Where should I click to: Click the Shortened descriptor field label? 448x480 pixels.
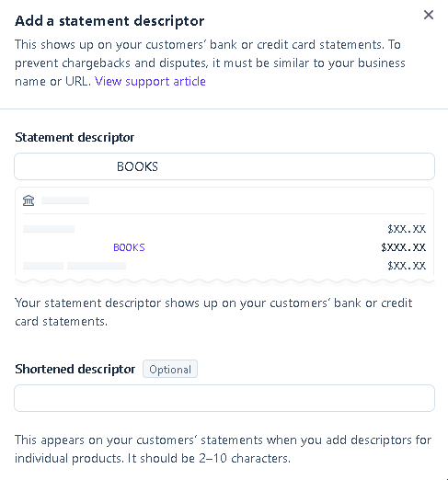point(75,369)
